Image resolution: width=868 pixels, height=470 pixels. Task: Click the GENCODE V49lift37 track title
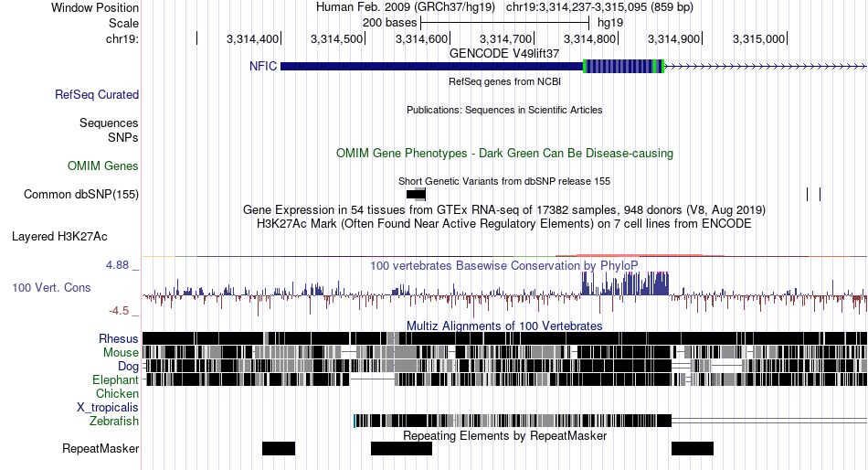(x=503, y=54)
